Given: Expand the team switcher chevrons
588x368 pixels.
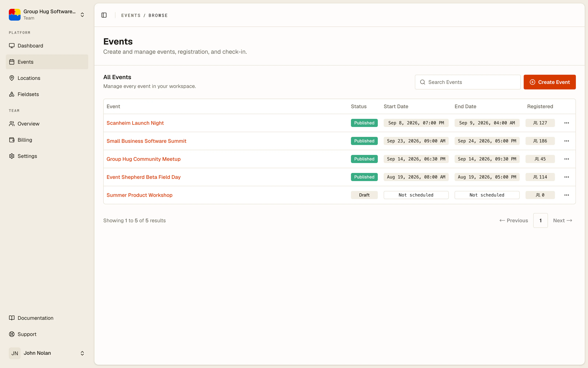Looking at the screenshot, I should (82, 15).
